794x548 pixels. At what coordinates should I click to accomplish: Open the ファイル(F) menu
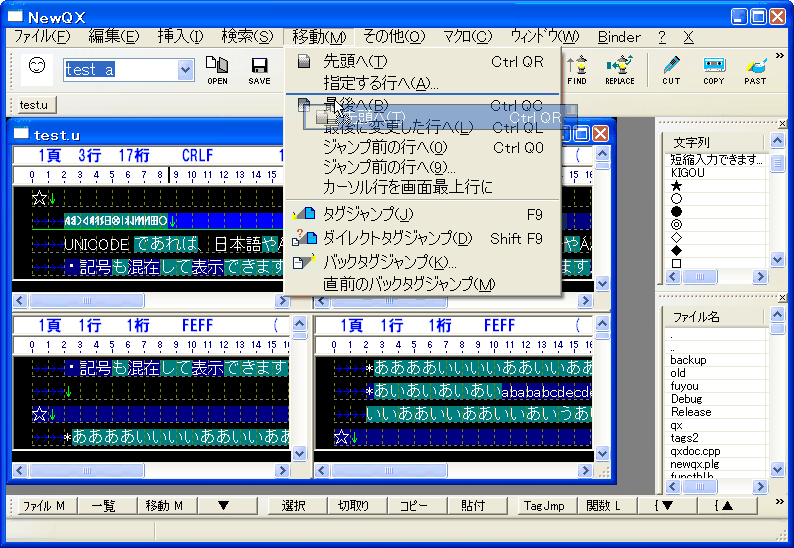(x=42, y=36)
